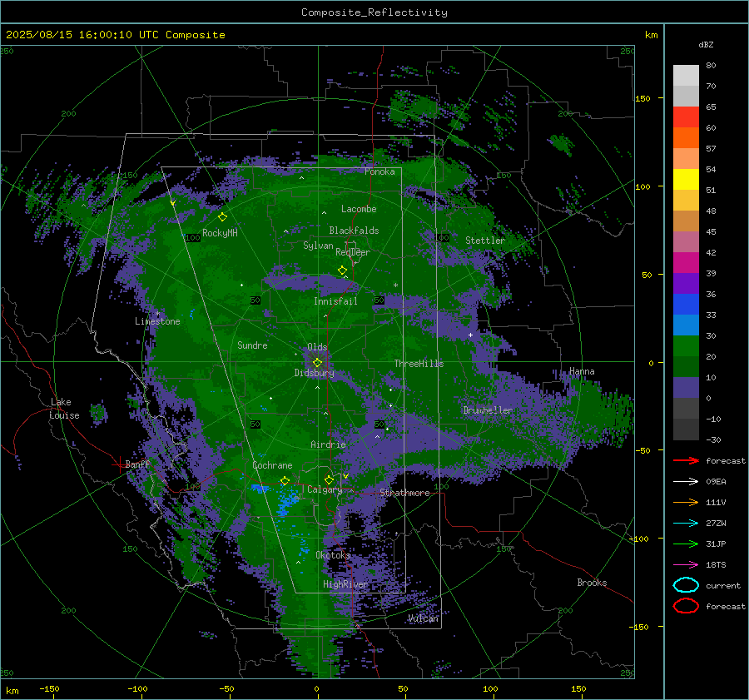This screenshot has width=749, height=700.
Task: Click the 45 dBZ pink swatch
Action: [686, 241]
